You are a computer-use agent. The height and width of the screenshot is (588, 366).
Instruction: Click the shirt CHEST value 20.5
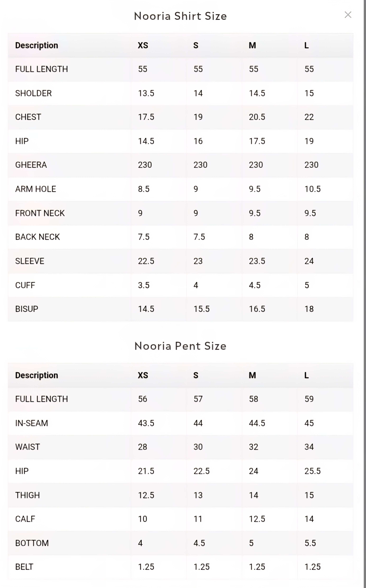(x=257, y=117)
